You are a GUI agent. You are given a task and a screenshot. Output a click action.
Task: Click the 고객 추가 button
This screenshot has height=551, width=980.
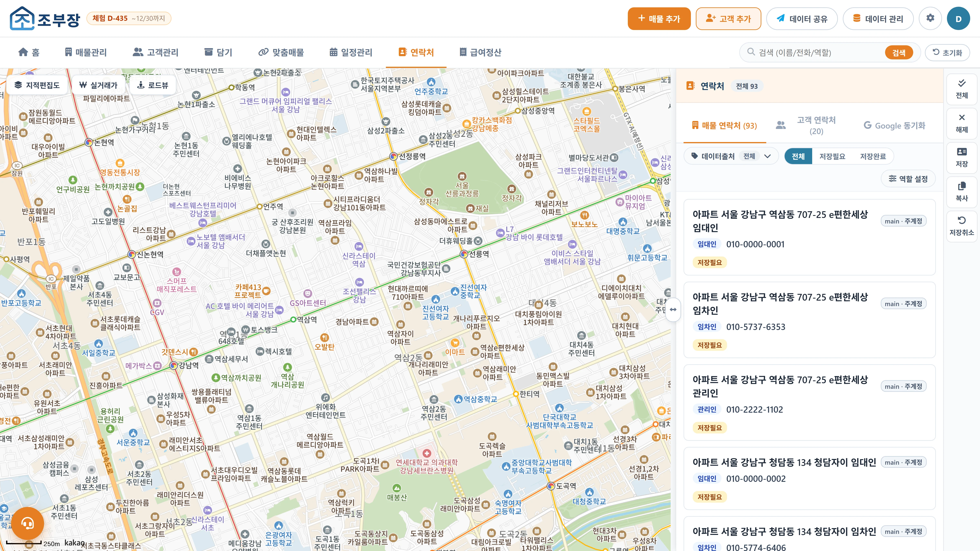point(728,19)
